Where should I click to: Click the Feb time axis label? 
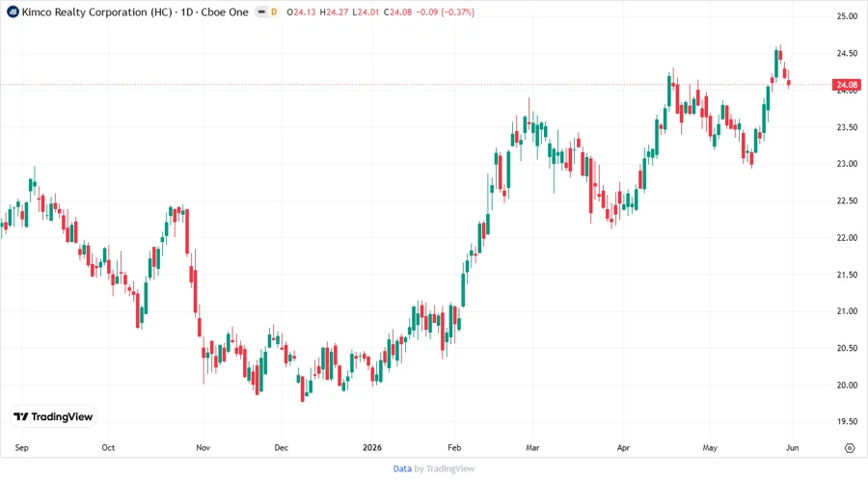[x=454, y=448]
